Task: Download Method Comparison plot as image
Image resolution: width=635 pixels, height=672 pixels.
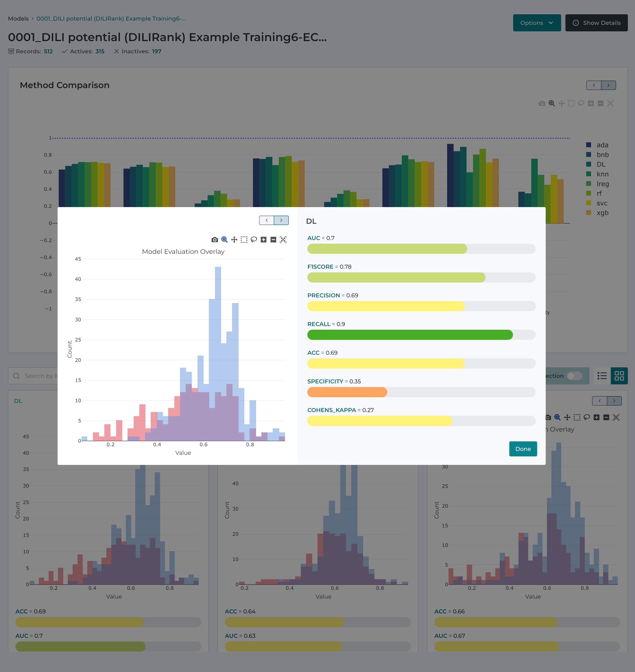Action: [542, 103]
